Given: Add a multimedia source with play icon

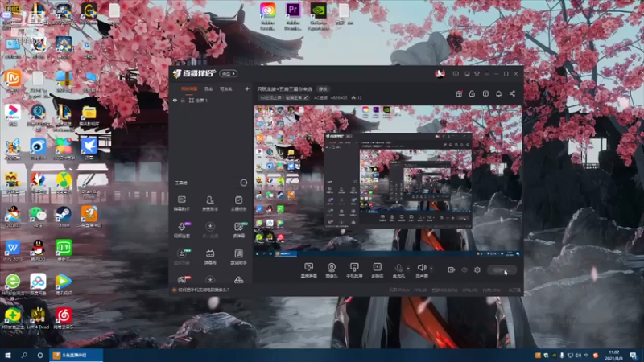Looking at the screenshot, I should pyautogui.click(x=377, y=270).
